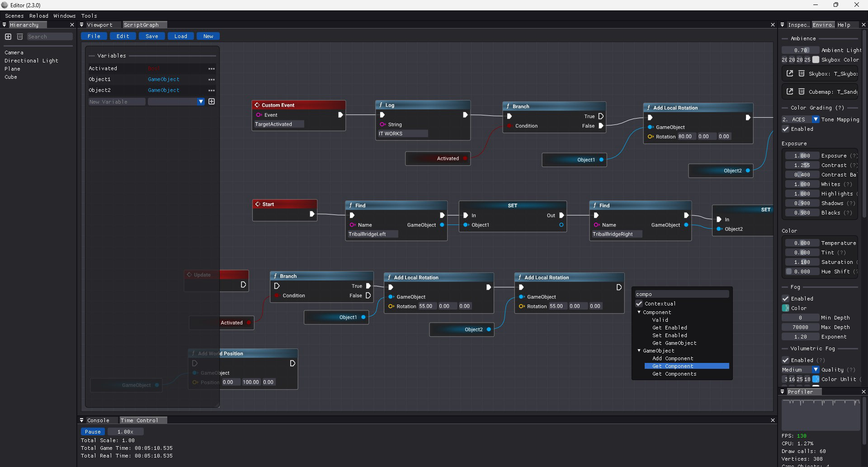
Task: Switch to the Console tab
Action: click(98, 420)
